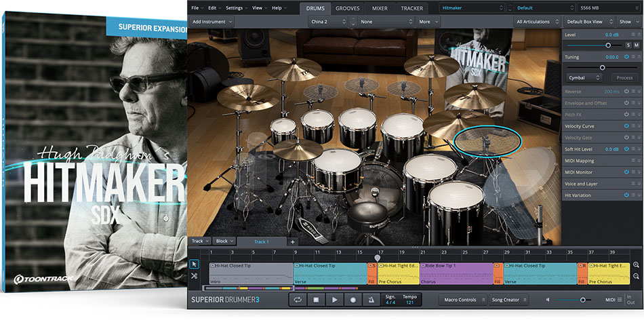The image size is (644, 331).
Task: Toggle the metronome
Action: 371,300
